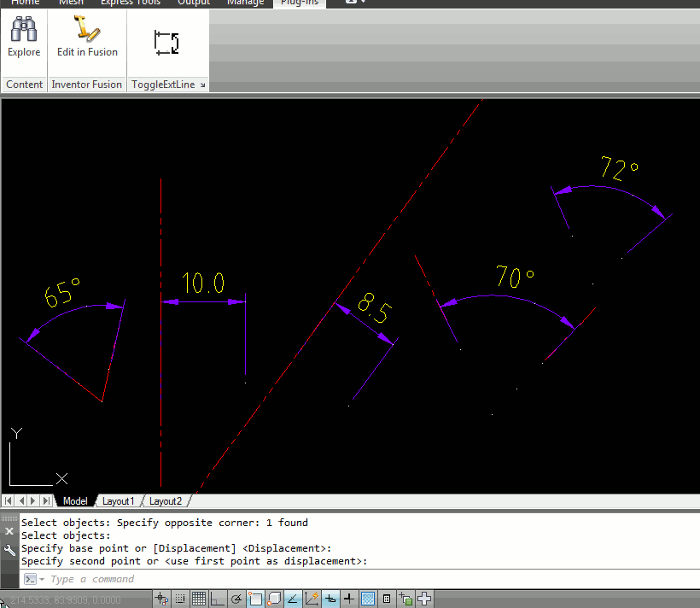Go to next layout tab arrow
700x608 pixels.
33,500
